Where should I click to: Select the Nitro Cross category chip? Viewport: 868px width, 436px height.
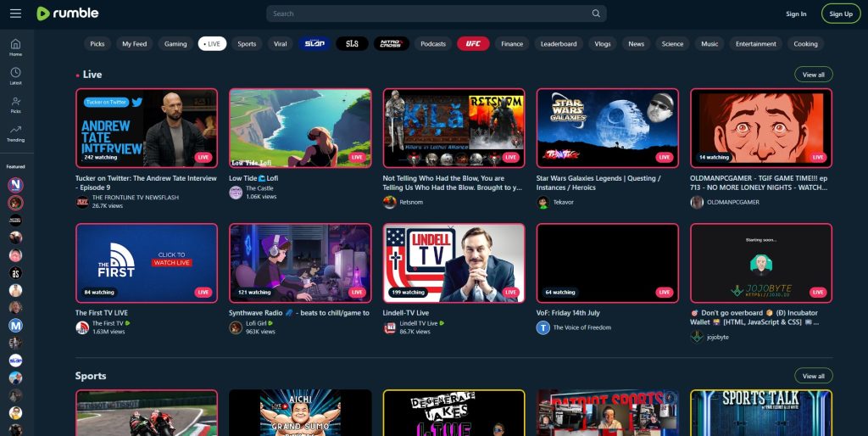[x=392, y=44]
